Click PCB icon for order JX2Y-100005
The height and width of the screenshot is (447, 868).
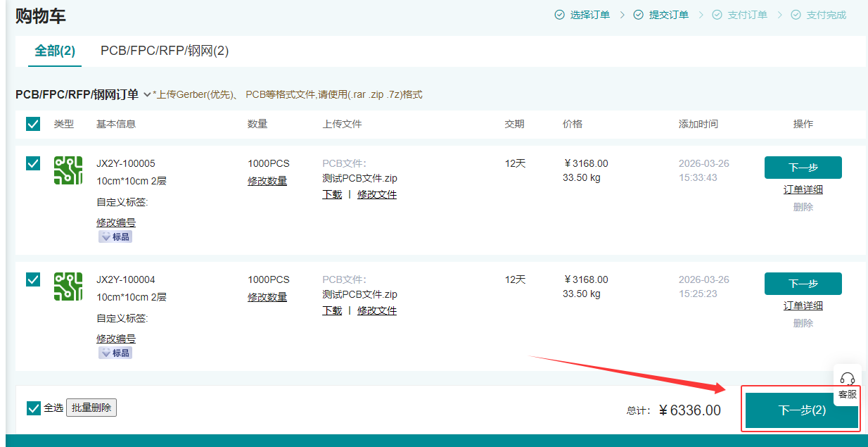(x=68, y=171)
